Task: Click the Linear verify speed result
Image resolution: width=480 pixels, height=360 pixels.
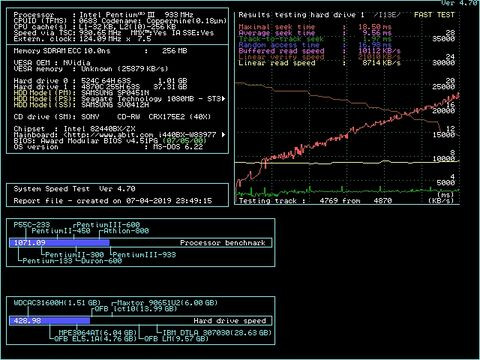Action: pyautogui.click(x=319, y=57)
